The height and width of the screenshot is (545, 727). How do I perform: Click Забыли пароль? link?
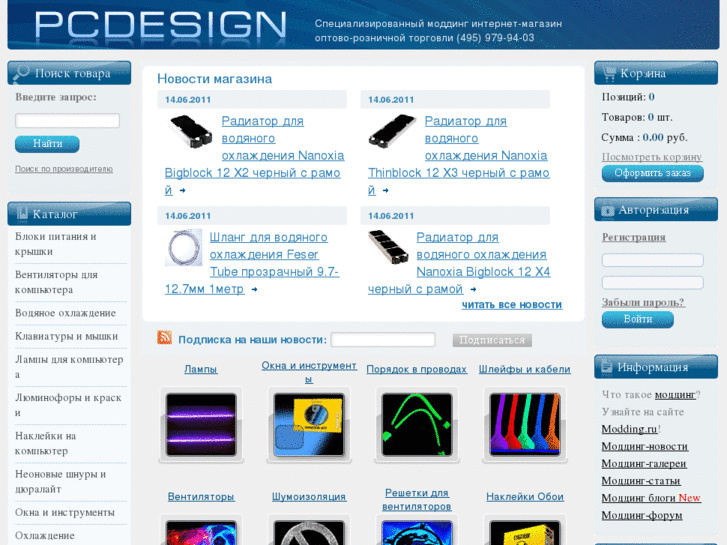tap(643, 302)
